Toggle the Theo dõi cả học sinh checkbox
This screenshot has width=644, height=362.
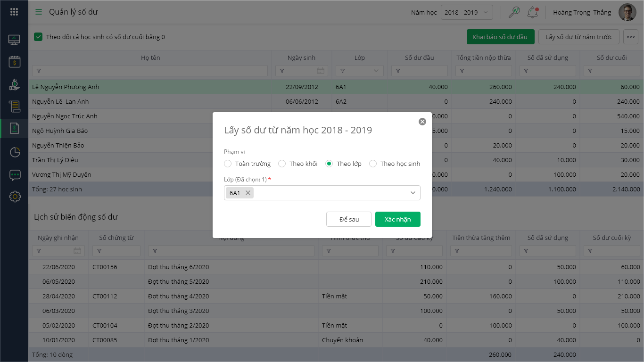tap(38, 37)
